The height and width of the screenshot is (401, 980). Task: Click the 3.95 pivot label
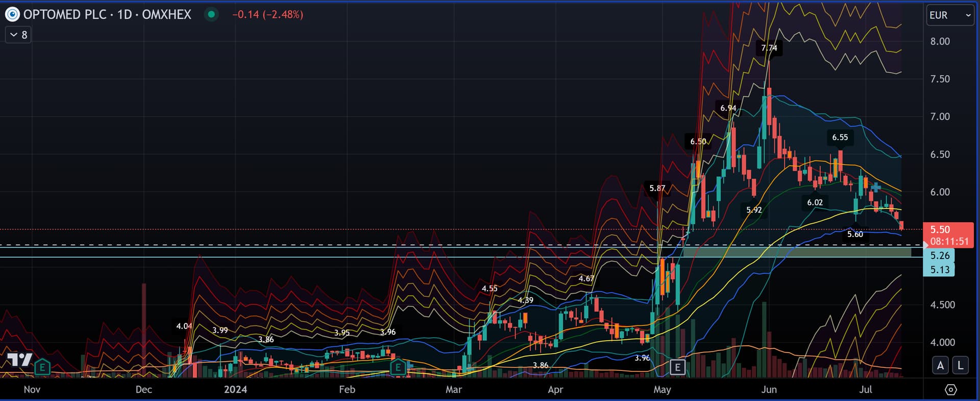click(x=342, y=333)
